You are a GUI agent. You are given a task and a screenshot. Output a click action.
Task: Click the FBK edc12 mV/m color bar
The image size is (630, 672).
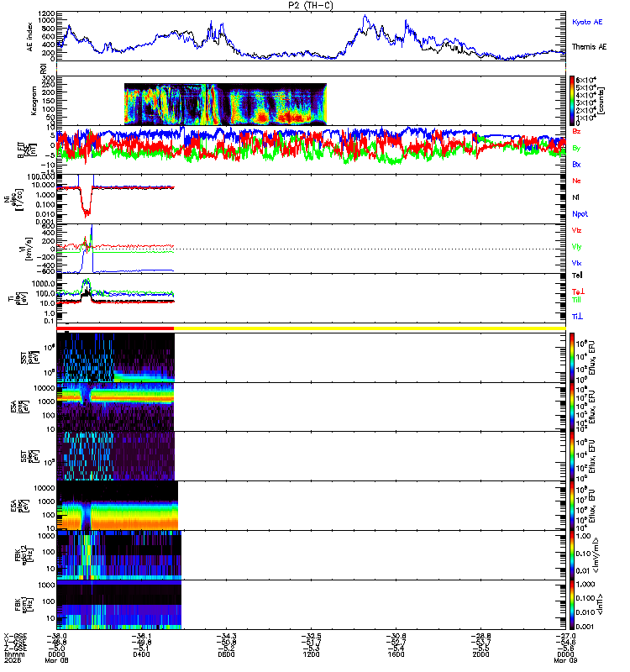click(572, 555)
